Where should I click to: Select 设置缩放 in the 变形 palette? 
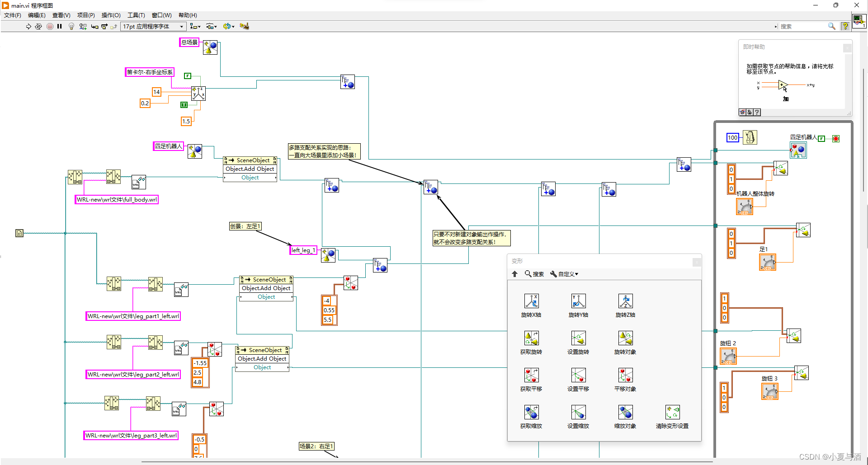(x=578, y=416)
